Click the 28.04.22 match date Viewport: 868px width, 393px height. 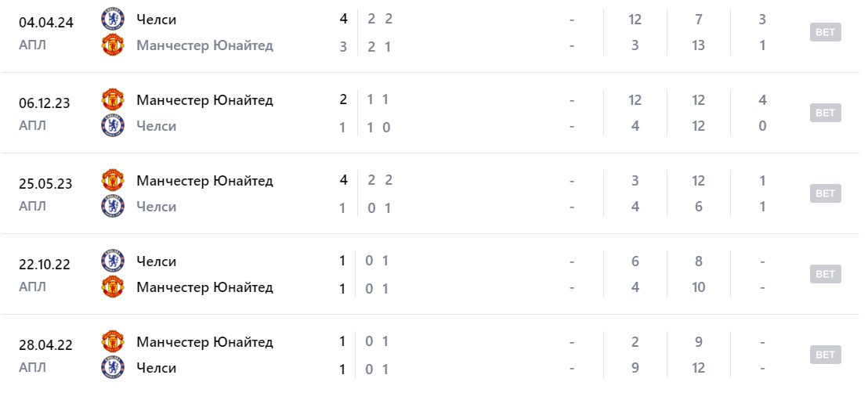point(46,344)
